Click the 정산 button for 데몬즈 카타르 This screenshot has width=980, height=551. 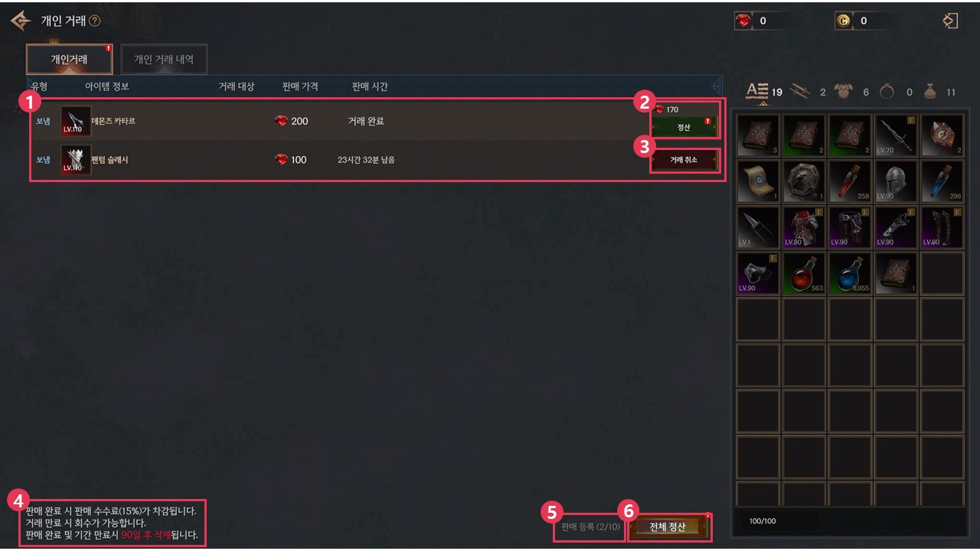coord(684,127)
